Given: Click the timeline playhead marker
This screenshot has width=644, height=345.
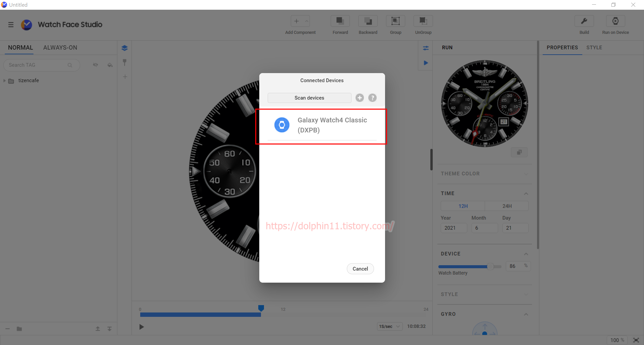Looking at the screenshot, I should click(261, 308).
